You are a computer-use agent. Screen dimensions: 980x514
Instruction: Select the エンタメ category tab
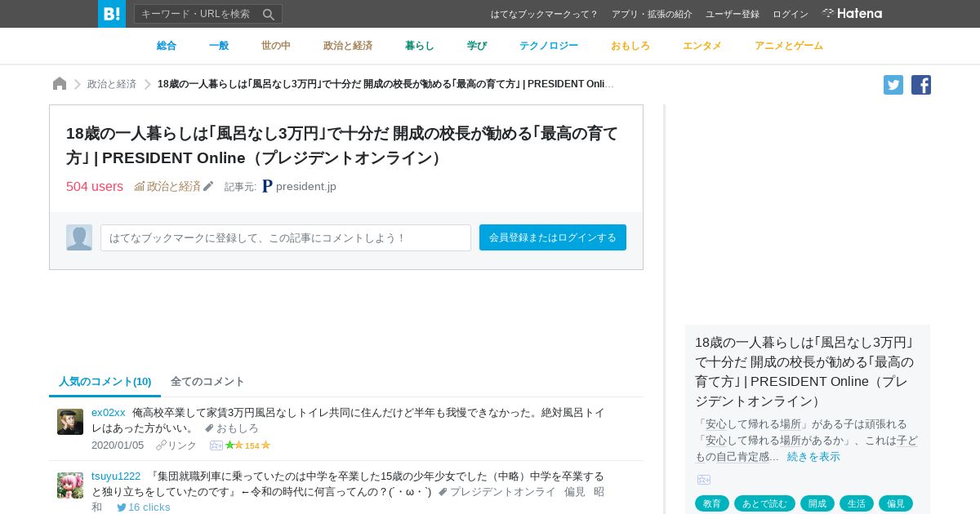click(702, 46)
